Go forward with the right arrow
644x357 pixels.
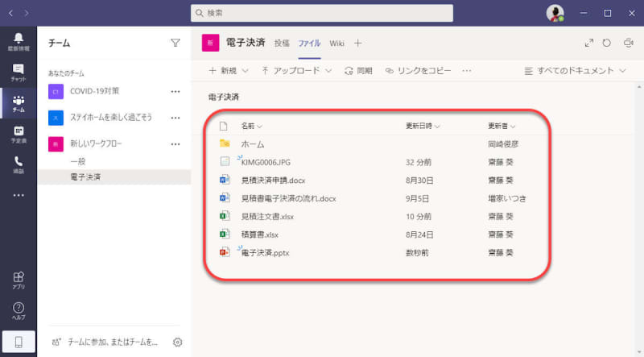pyautogui.click(x=27, y=13)
